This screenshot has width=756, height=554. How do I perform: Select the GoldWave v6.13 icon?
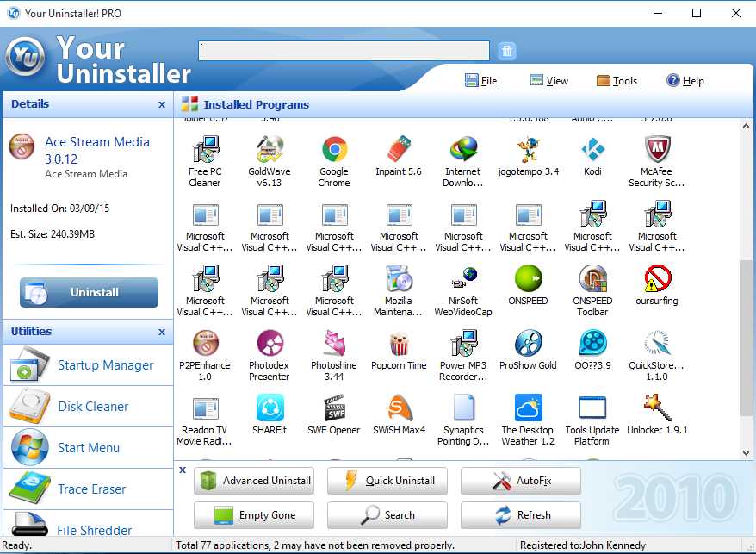tap(270, 149)
